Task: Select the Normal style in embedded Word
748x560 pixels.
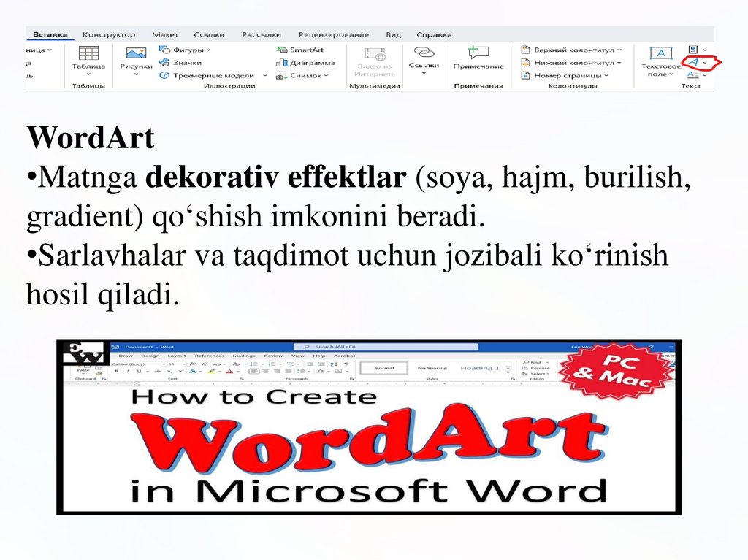Action: pyautogui.click(x=384, y=368)
